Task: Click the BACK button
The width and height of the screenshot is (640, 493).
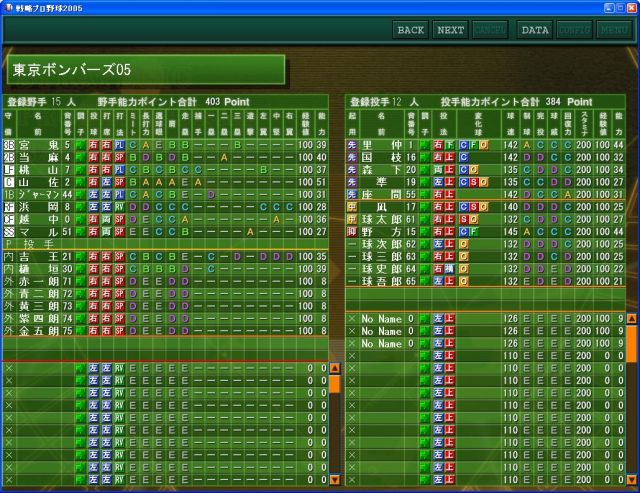Action: point(411,30)
